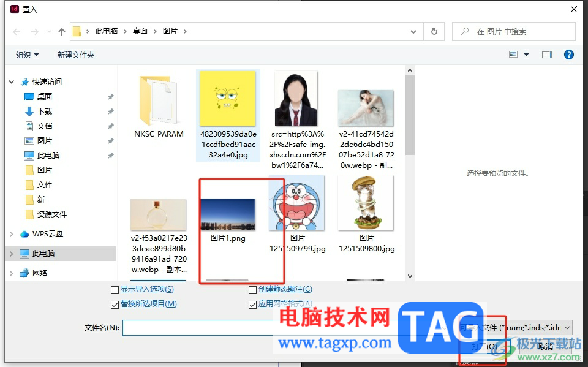Go back with the left arrow
The width and height of the screenshot is (588, 367).
[17, 32]
